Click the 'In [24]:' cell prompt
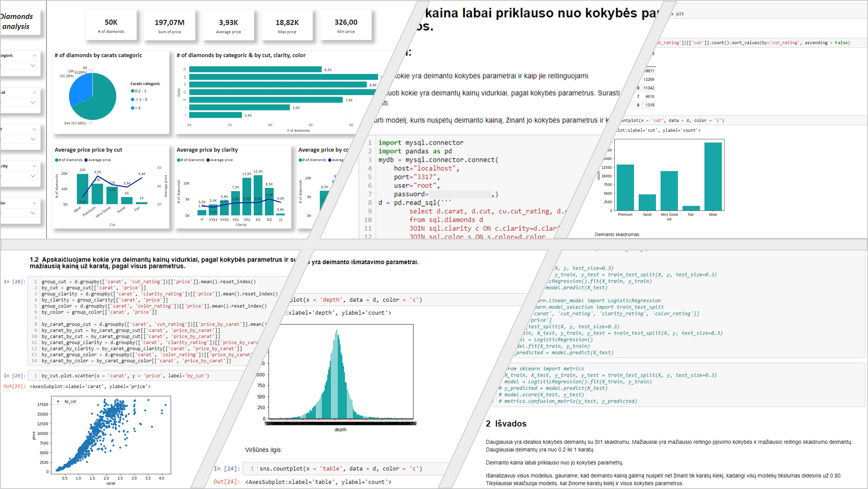The width and height of the screenshot is (868, 489). pos(227,469)
